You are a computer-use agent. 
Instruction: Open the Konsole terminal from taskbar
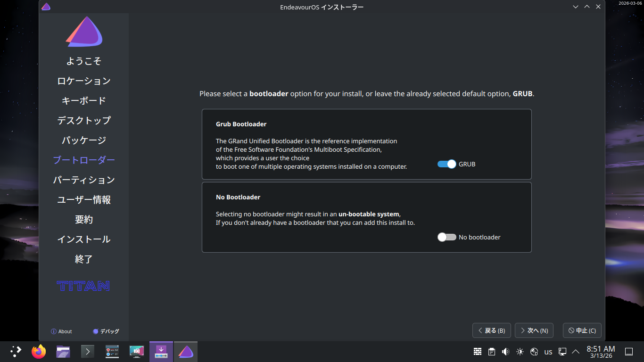(88, 352)
